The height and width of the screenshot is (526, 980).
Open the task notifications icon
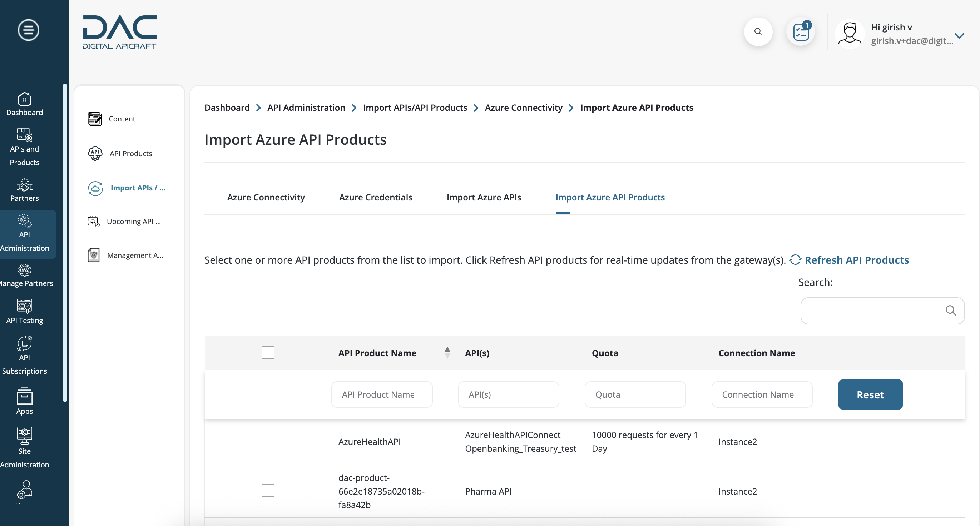[801, 31]
